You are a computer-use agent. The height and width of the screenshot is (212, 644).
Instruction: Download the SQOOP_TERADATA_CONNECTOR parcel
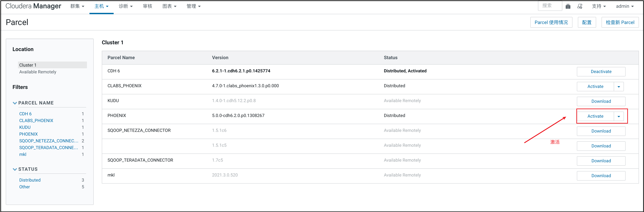(x=601, y=161)
